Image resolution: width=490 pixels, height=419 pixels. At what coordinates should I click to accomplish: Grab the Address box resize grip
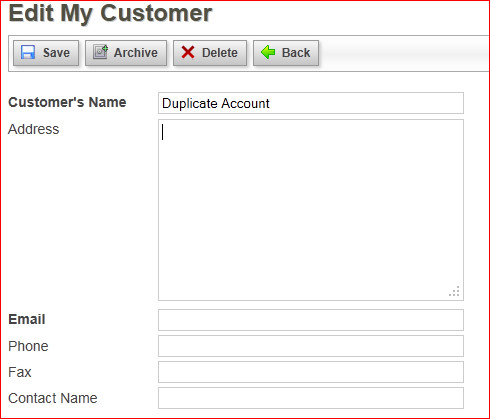pyautogui.click(x=454, y=291)
